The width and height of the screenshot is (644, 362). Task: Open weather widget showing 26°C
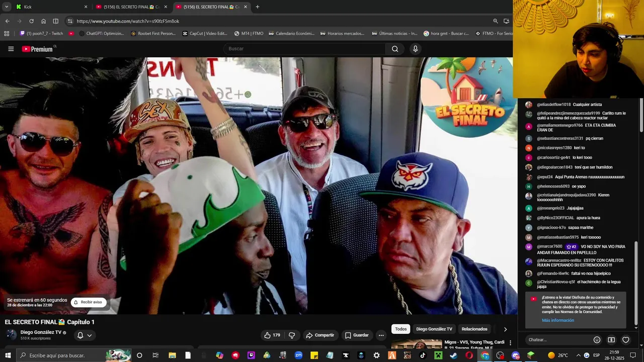(557, 355)
